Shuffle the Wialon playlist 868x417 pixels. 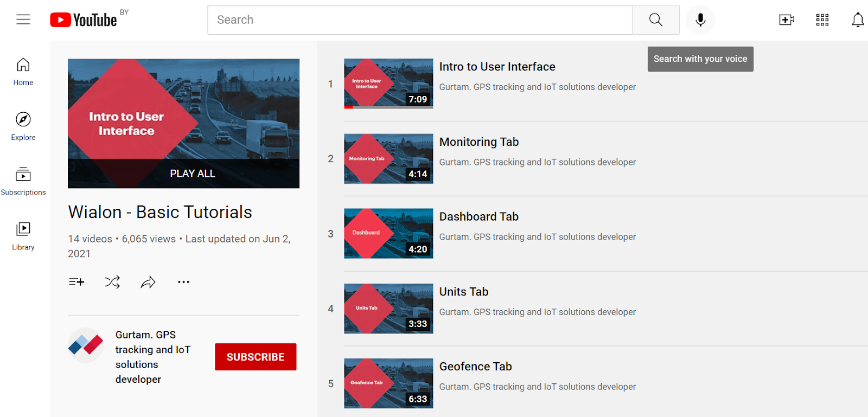click(x=112, y=282)
